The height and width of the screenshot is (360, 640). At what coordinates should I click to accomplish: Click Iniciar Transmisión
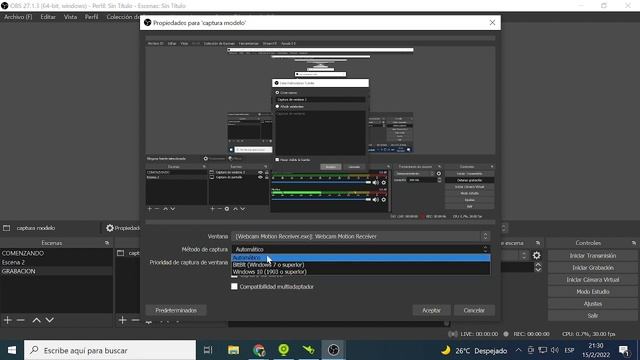click(x=593, y=256)
